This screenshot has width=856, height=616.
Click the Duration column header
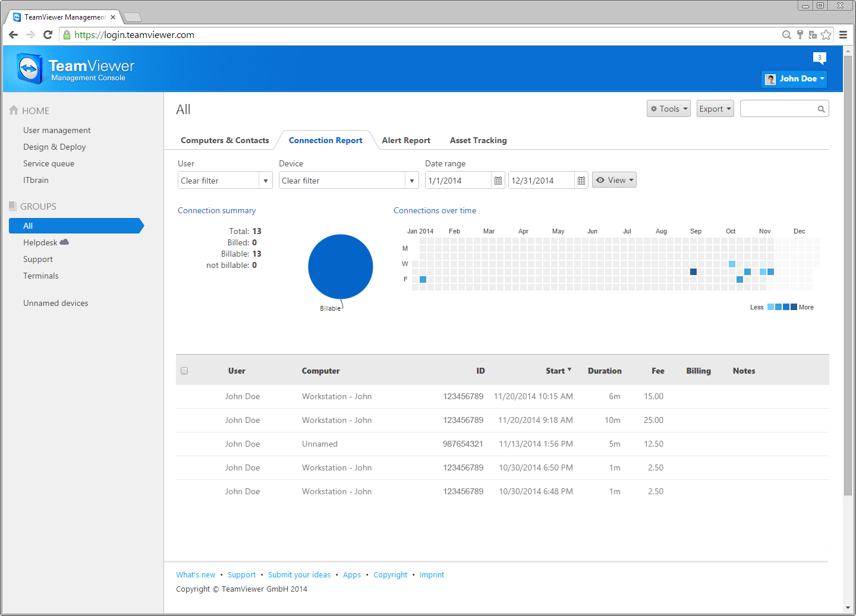click(605, 371)
